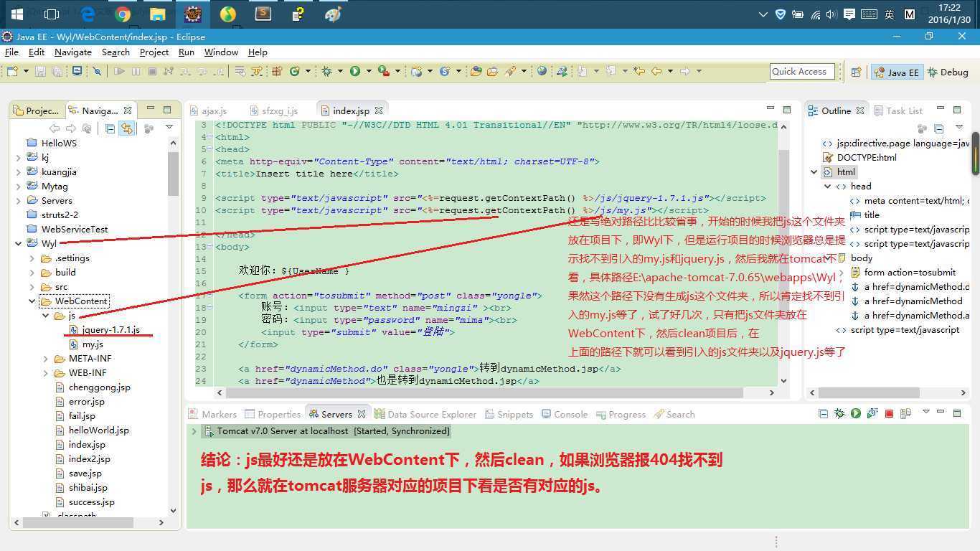Screen dimensions: 980x551
Task: Click the Navigator vertical scrollbar
Action: (x=173, y=174)
